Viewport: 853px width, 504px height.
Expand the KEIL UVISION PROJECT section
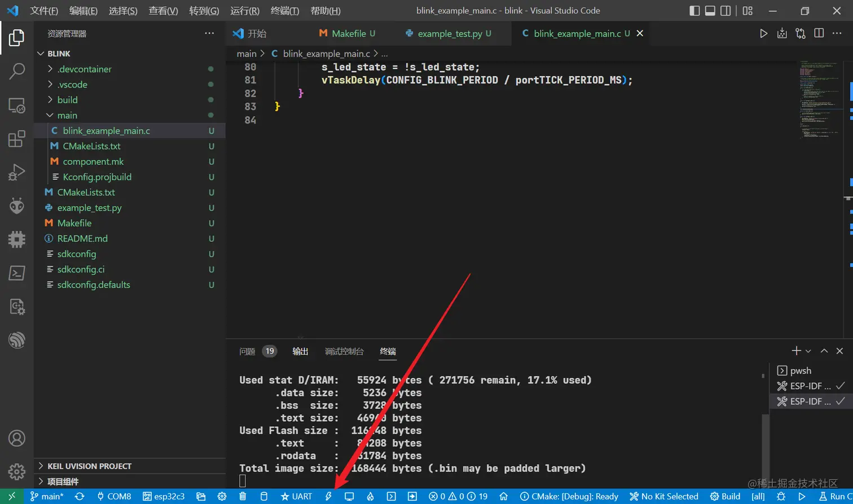(x=130, y=466)
